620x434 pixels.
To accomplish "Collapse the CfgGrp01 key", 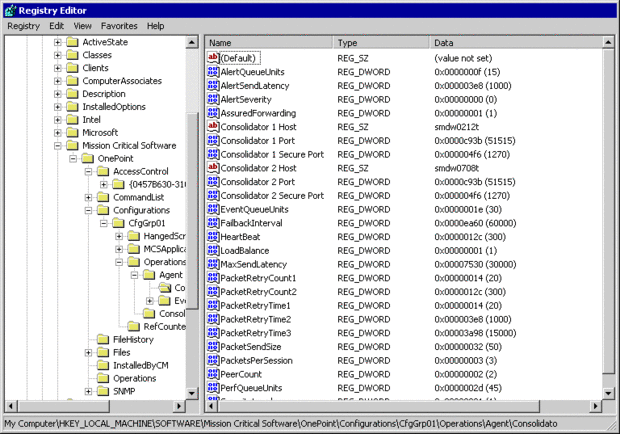I will point(104,223).
